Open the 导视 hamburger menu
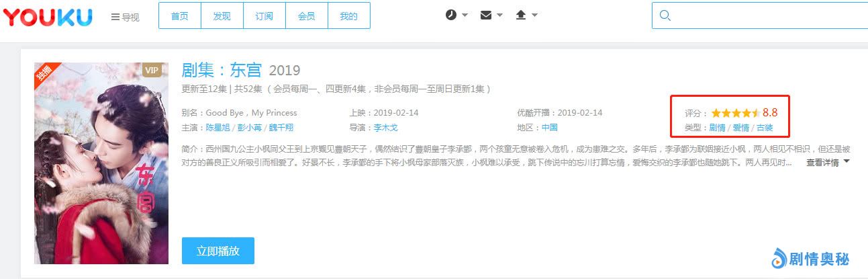The image size is (868, 279). point(125,17)
